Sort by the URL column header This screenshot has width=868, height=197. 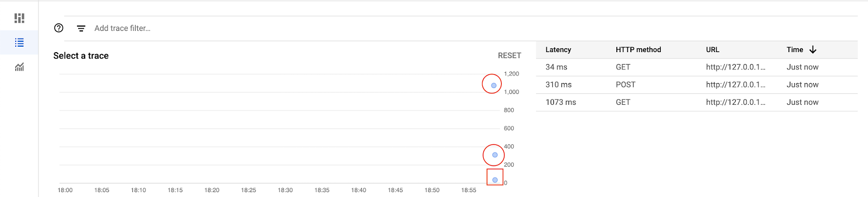click(x=713, y=49)
